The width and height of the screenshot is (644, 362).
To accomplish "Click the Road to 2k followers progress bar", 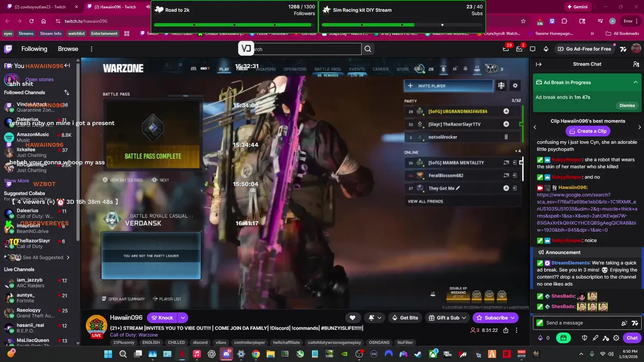I will tap(234, 25).
